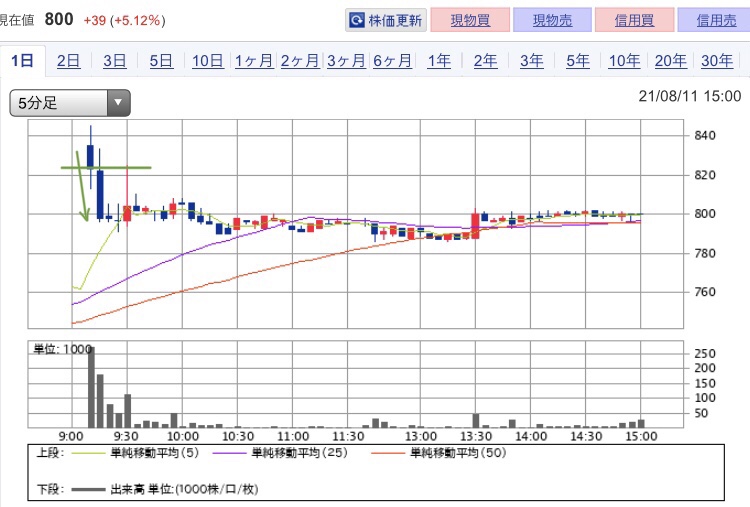Click the tall volume bar after 9:00
Image resolution: width=750 pixels, height=507 pixels.
point(91,387)
